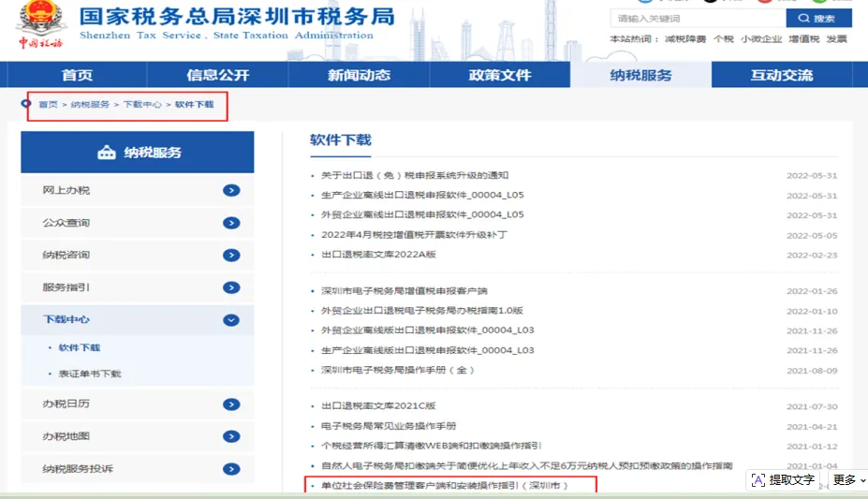Open 外贸企业离线出口退税申报软件_00004_L05

pos(422,214)
